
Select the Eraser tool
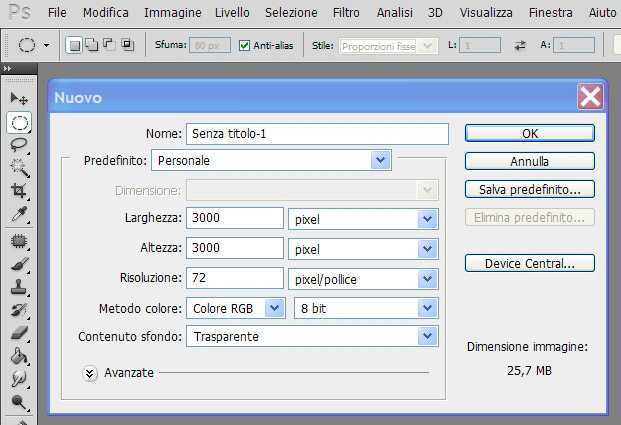(19, 333)
